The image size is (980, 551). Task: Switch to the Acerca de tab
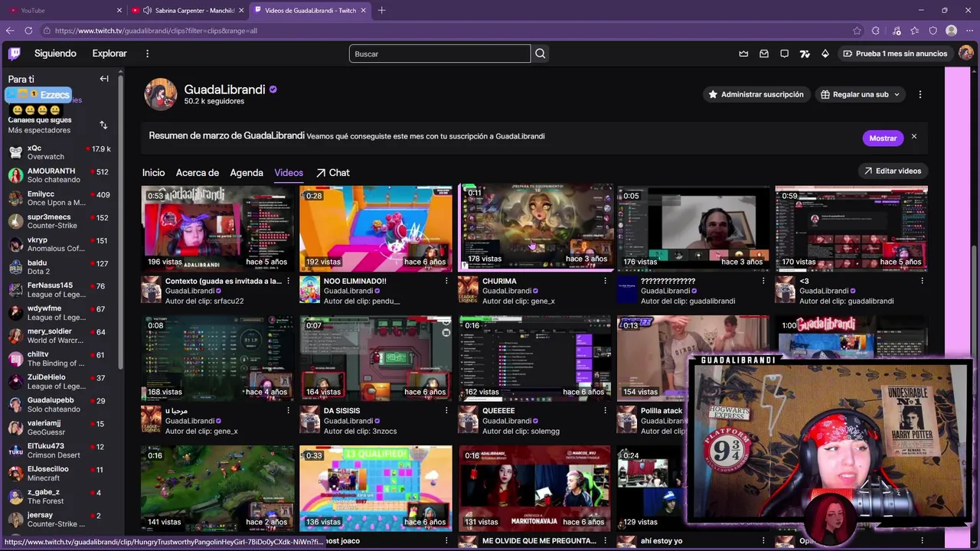pyautogui.click(x=198, y=173)
